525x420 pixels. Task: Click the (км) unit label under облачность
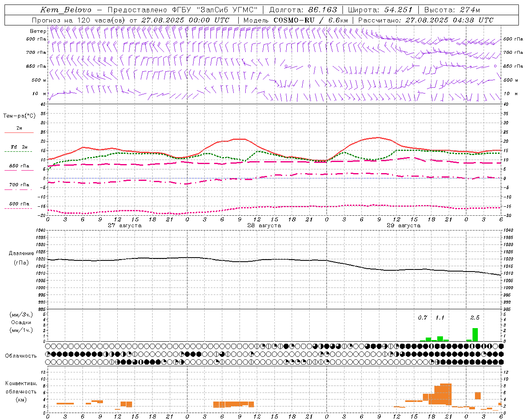pyautogui.click(x=21, y=399)
